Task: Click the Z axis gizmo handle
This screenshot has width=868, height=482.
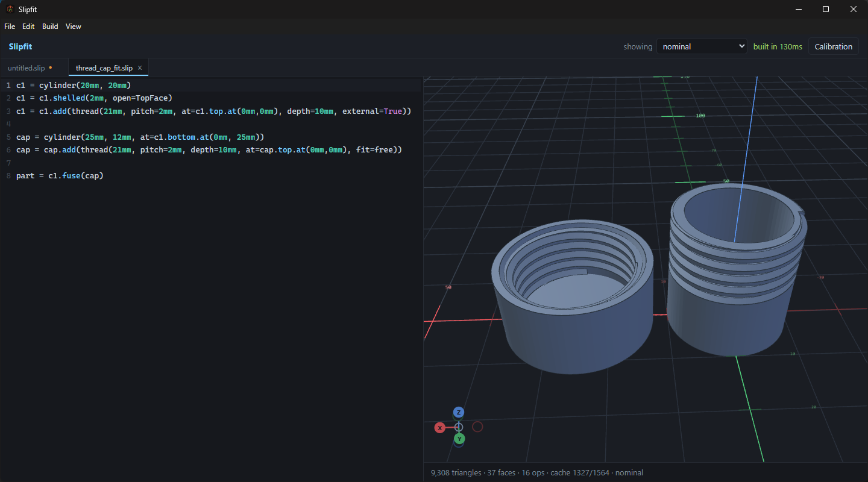Action: (459, 412)
